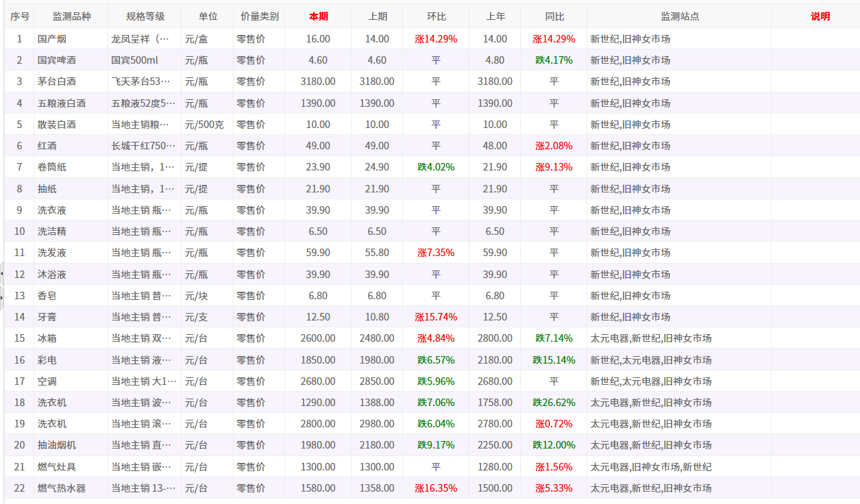Click spec cell 飞天茅台53

click(x=145, y=81)
